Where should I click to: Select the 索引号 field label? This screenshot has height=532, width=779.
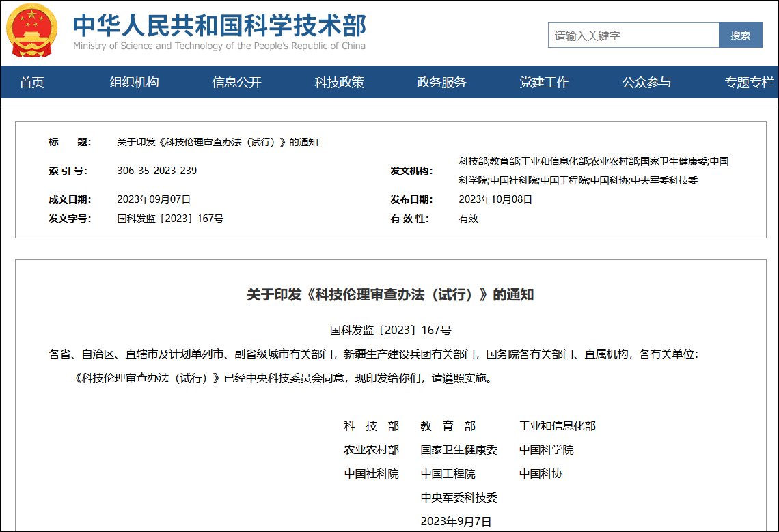(x=68, y=171)
